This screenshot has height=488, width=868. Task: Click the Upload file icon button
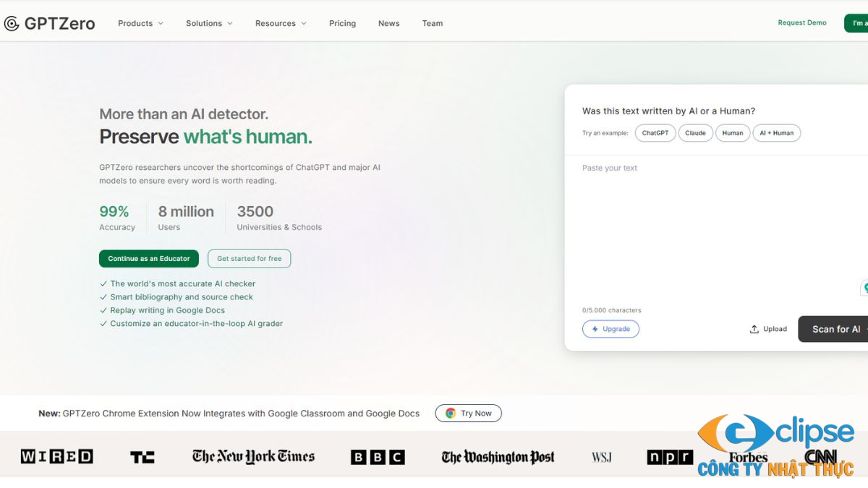click(768, 329)
